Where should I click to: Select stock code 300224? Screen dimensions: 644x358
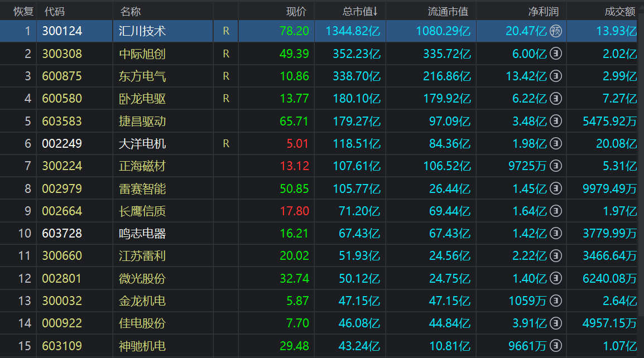[x=62, y=166]
